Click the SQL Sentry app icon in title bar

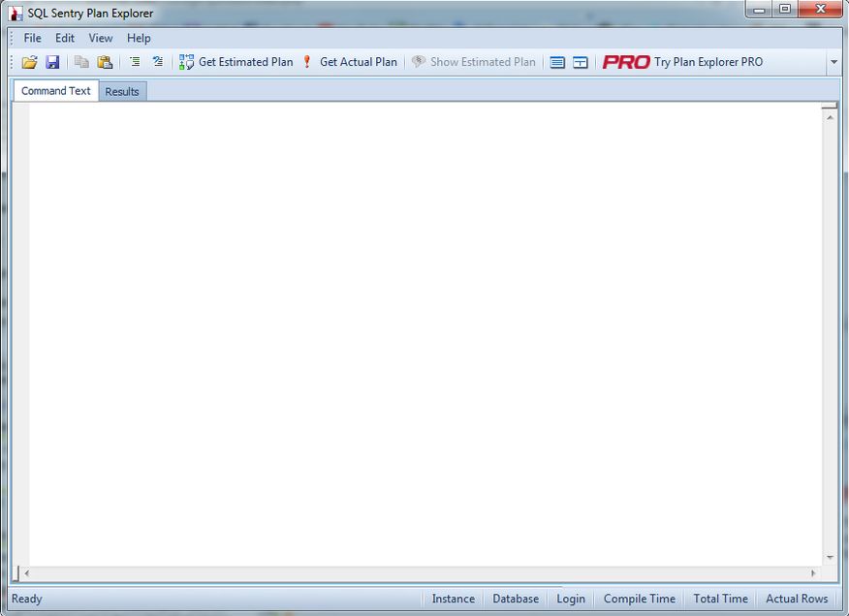(x=16, y=13)
